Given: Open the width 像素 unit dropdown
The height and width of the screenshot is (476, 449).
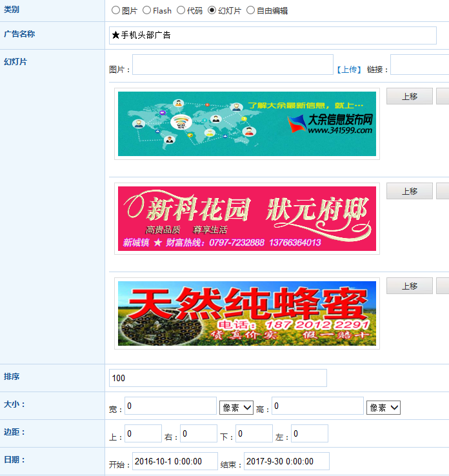Looking at the screenshot, I should (235, 408).
